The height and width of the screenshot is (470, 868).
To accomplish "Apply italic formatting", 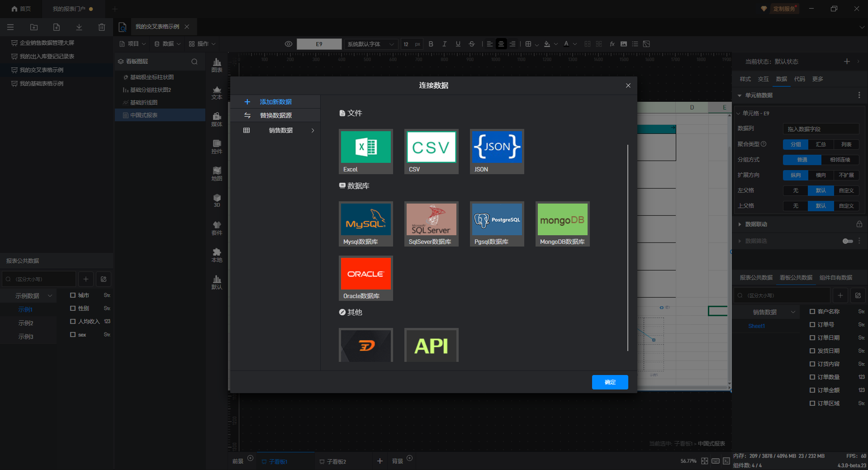I will pos(444,44).
